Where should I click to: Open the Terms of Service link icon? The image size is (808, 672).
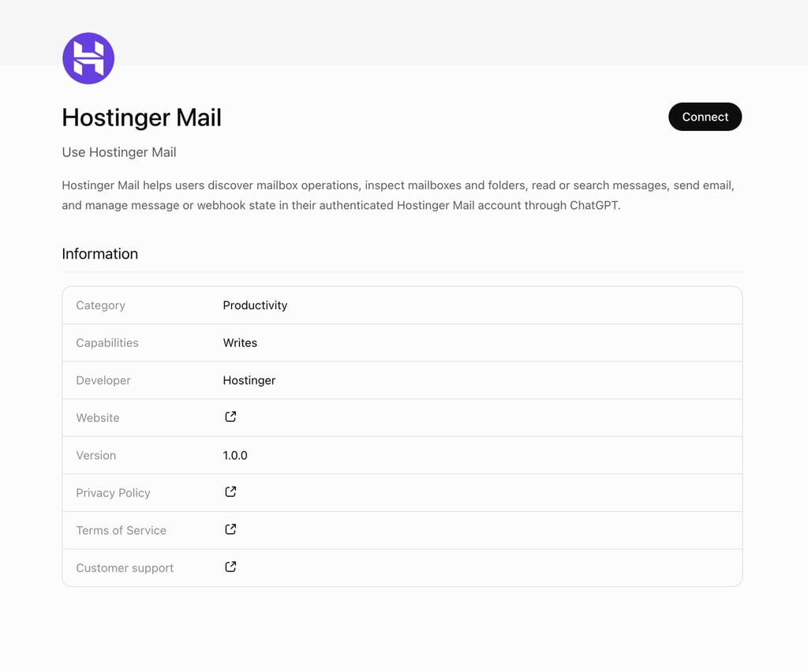(x=230, y=529)
